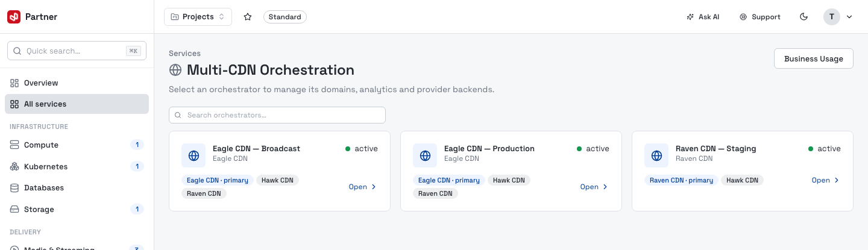Click the Databases cylinder icon

14,188
